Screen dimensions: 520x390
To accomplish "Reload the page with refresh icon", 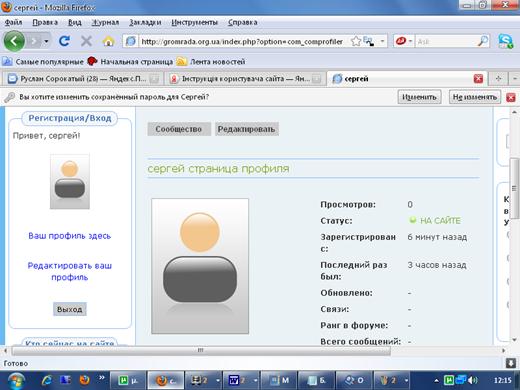I will (x=64, y=41).
